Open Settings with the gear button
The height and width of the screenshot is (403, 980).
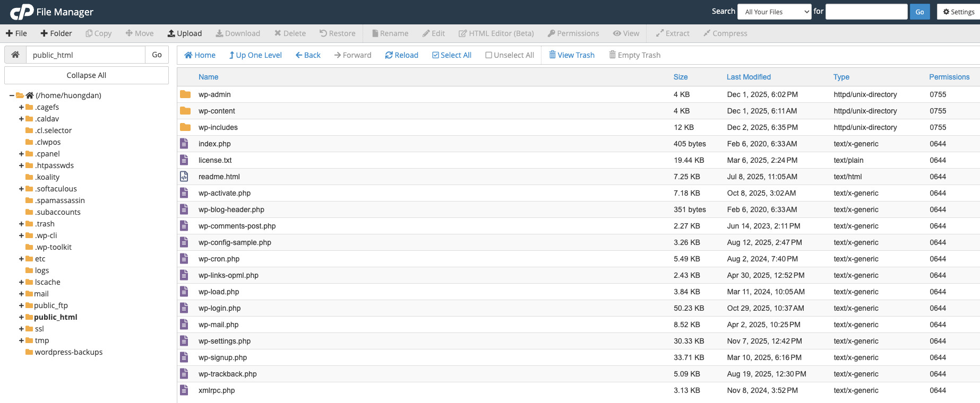pos(958,12)
